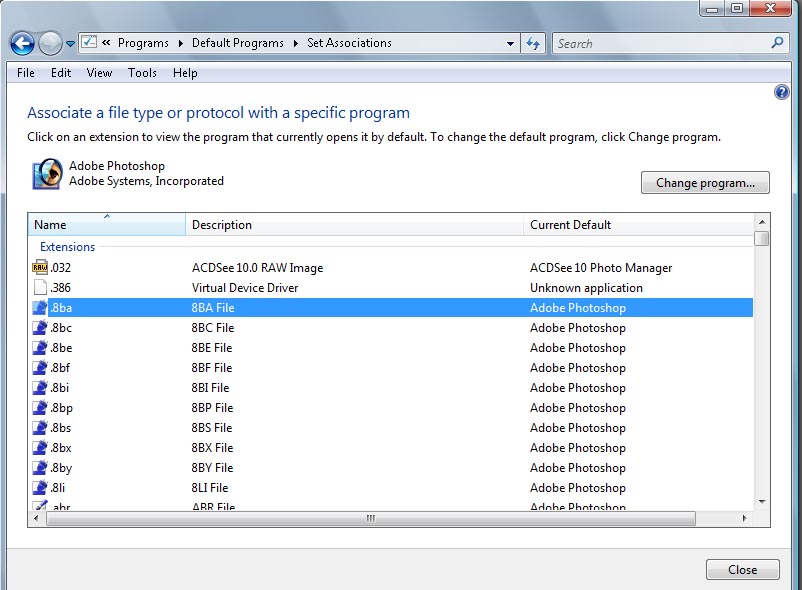This screenshot has height=590, width=802.
Task: Click the .8be file icon
Action: pyautogui.click(x=40, y=348)
